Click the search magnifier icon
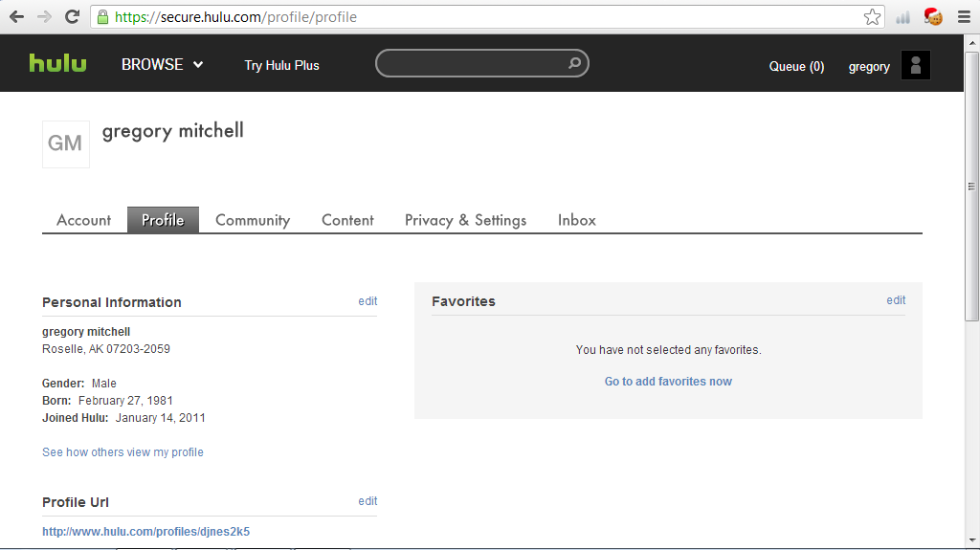 (x=574, y=63)
